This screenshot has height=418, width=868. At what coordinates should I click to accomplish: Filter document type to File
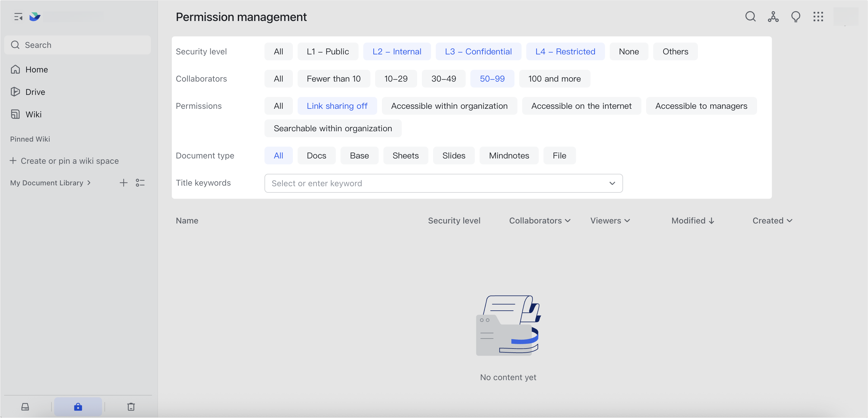tap(559, 155)
